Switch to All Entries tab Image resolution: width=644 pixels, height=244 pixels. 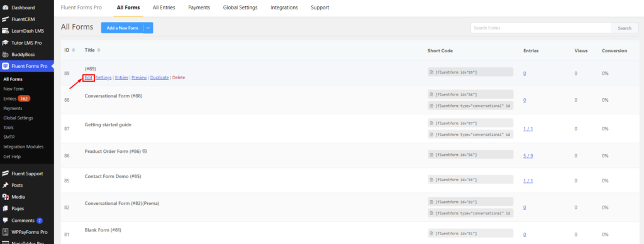(164, 8)
